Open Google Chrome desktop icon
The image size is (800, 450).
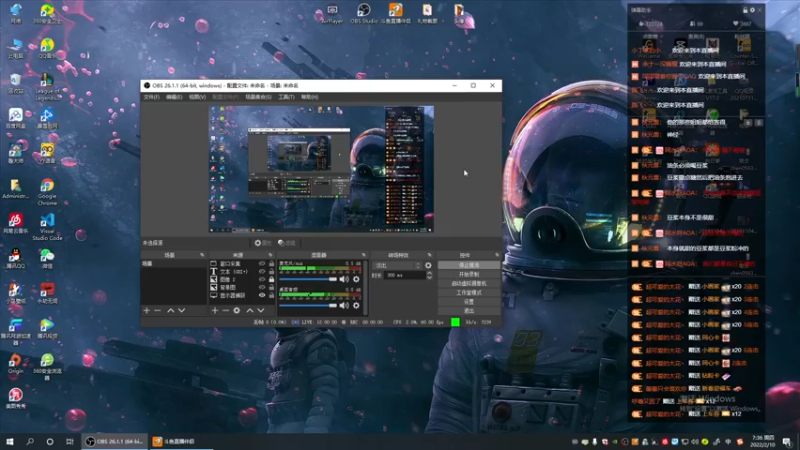47,191
